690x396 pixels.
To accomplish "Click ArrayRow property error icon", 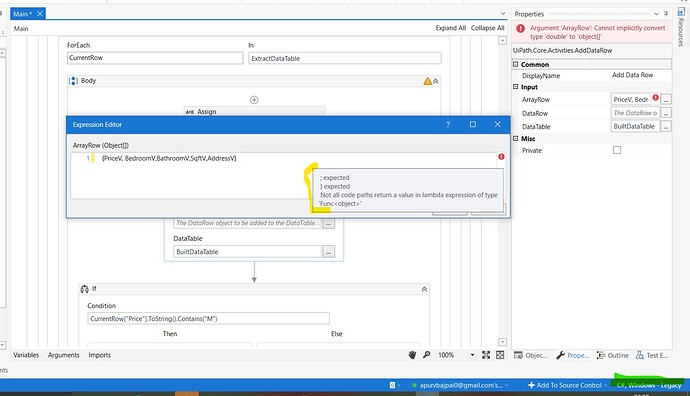I will 656,98.
